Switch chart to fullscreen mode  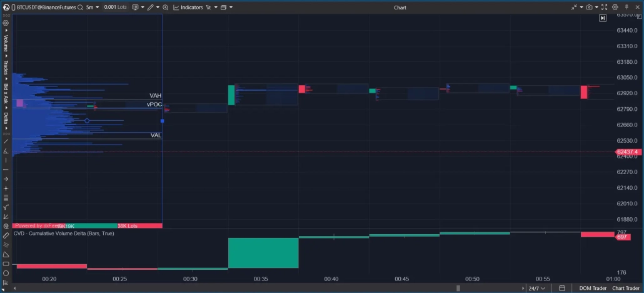604,8
